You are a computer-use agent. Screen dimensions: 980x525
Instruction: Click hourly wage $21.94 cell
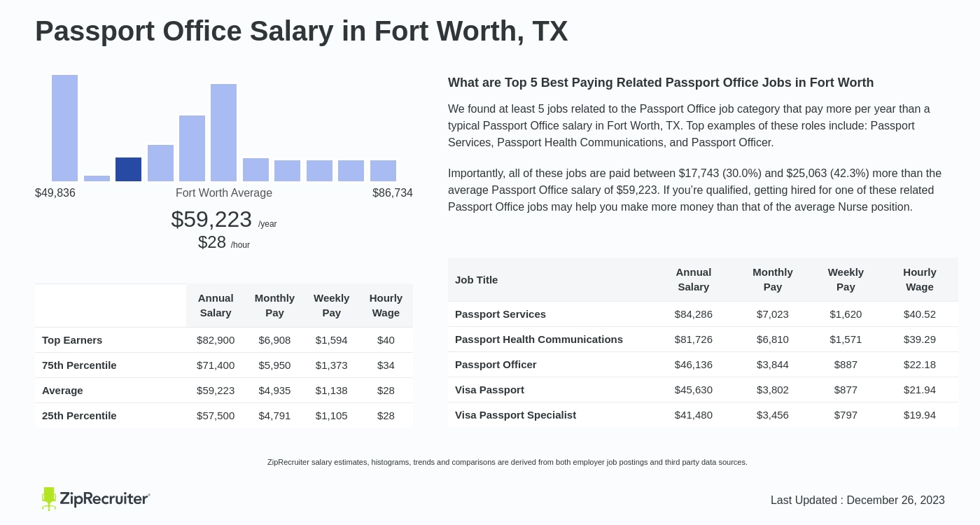(x=920, y=390)
